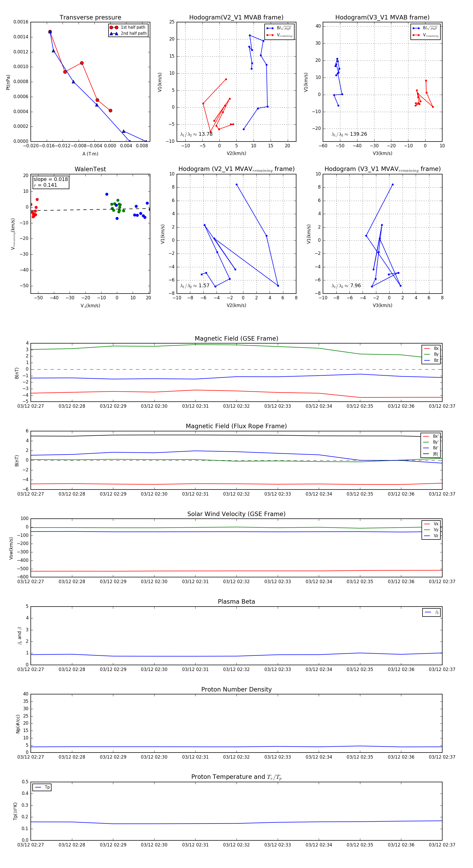Select the Vy legend entry
The height and width of the screenshot is (868, 473).
(431, 530)
